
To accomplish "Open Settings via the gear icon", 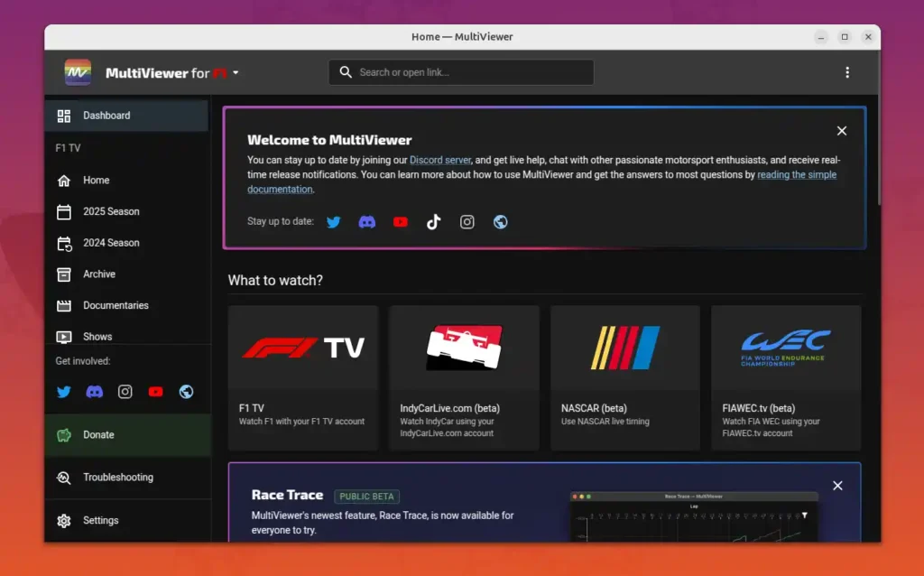I will pyautogui.click(x=100, y=520).
